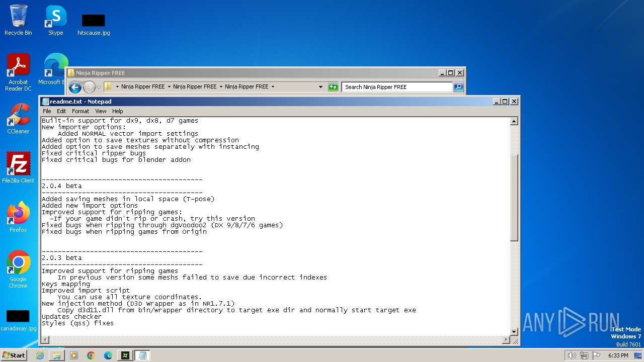Click the search magnifier icon in Explorer
This screenshot has width=644, height=362.
point(458,87)
